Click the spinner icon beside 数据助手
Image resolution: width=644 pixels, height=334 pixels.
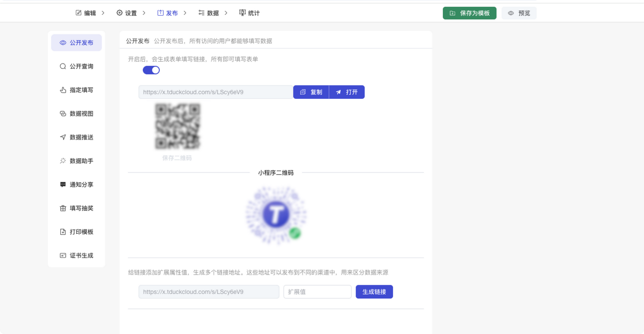coord(63,161)
